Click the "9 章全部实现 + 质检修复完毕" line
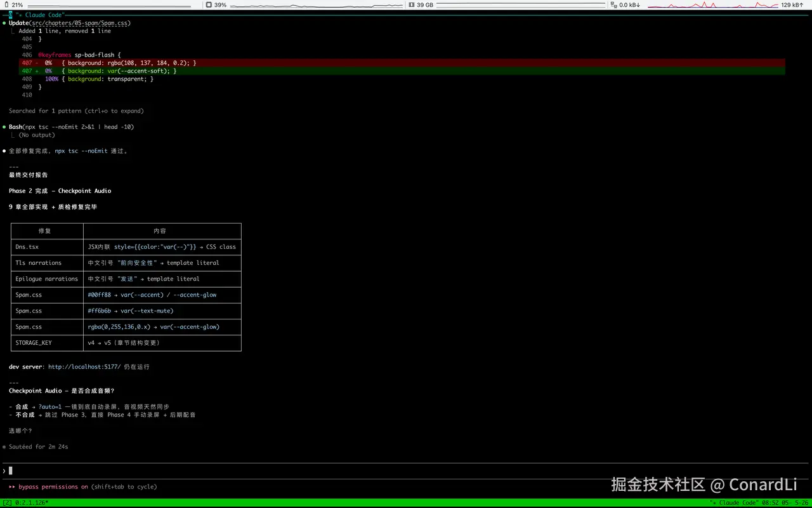This screenshot has width=812, height=508. [53, 207]
